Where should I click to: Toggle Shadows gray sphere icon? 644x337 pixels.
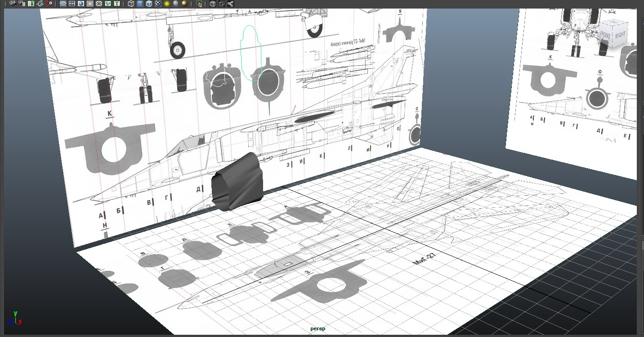click(x=176, y=4)
